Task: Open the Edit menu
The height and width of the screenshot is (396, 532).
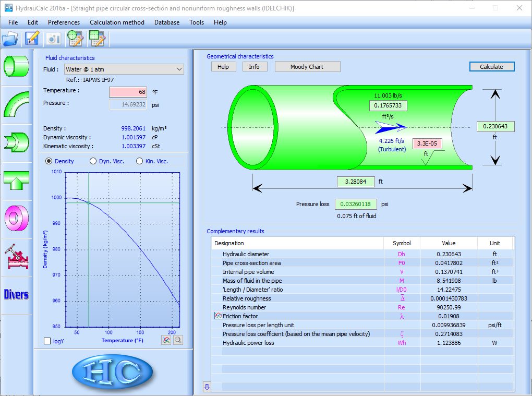Action: [x=32, y=22]
